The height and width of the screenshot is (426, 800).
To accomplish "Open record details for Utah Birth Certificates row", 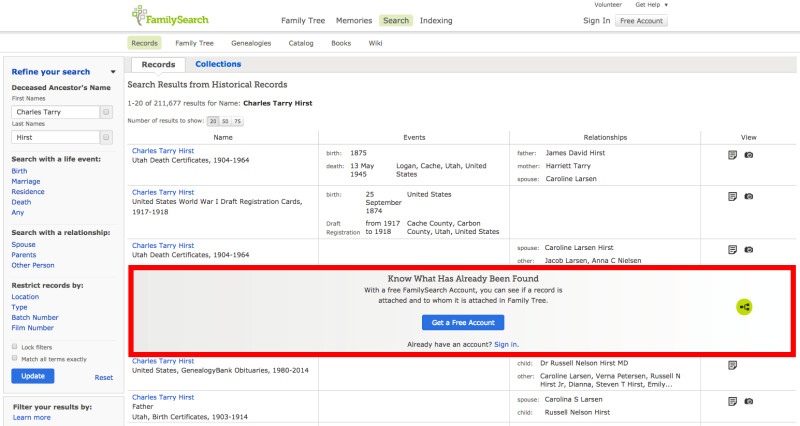I will 732,401.
